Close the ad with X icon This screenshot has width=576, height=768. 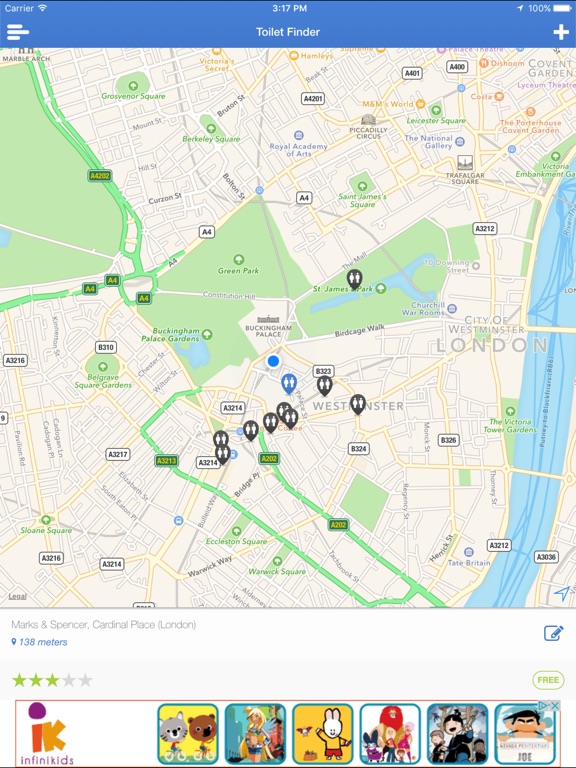[555, 706]
